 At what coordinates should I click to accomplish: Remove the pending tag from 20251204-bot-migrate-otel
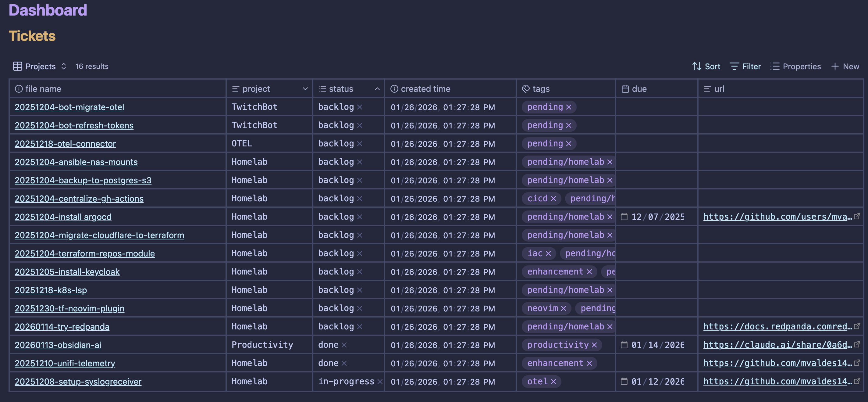pyautogui.click(x=569, y=107)
